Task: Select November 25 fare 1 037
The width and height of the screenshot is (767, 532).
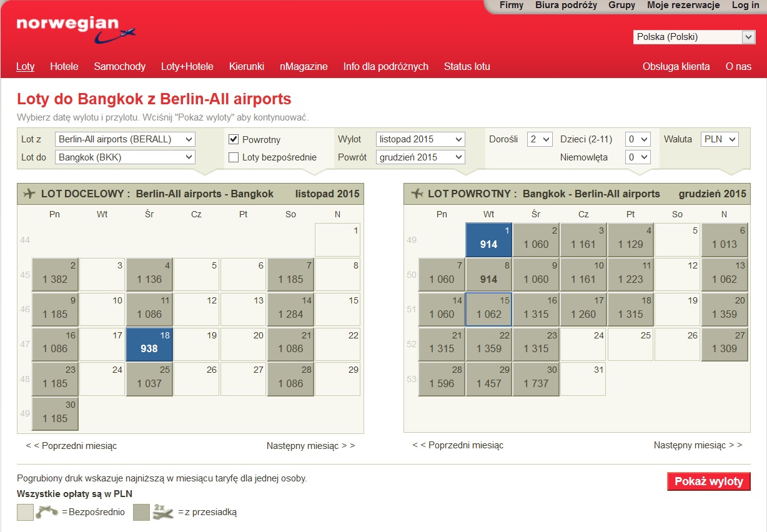Action: pyautogui.click(x=149, y=378)
